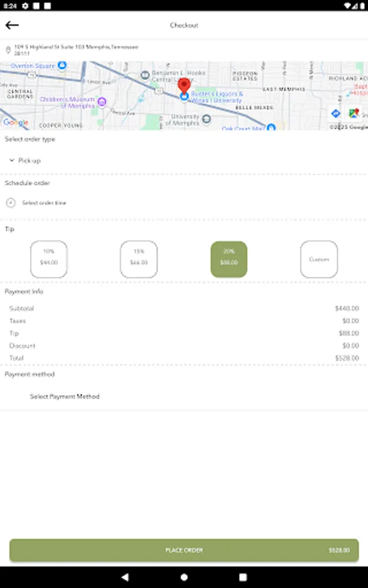This screenshot has width=368, height=588.
Task: Tap Children's Museum of Memphis marker
Action: (102, 101)
